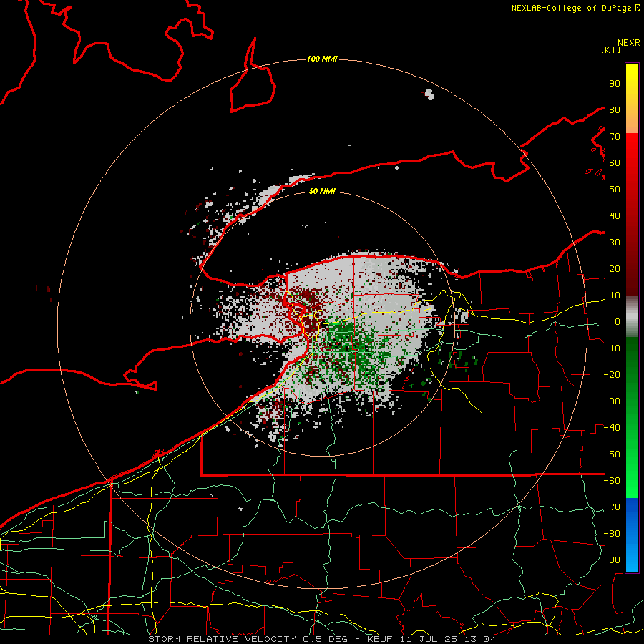Click the 80 value on velocity scale

[x=615, y=109]
